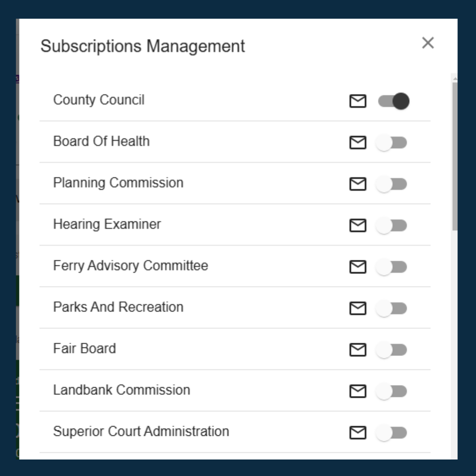Click the Fair Board email icon
Image resolution: width=476 pixels, height=476 pixels.
358,348
